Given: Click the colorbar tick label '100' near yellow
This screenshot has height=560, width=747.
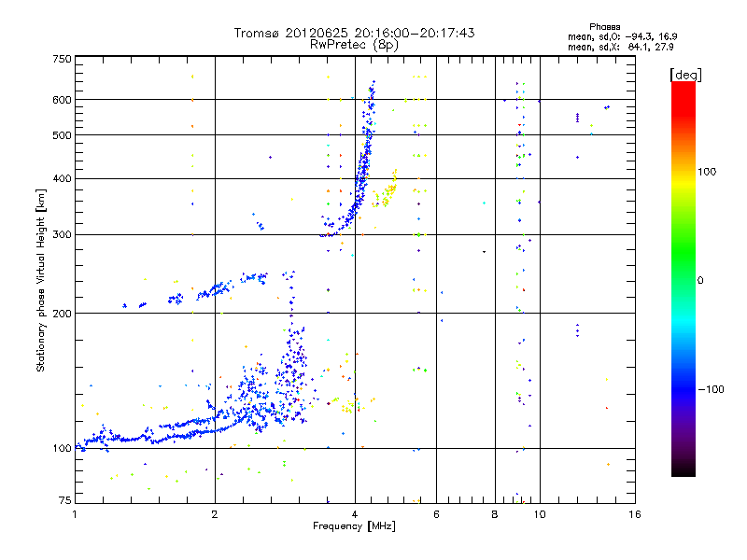Looking at the screenshot, I should click(x=707, y=172).
